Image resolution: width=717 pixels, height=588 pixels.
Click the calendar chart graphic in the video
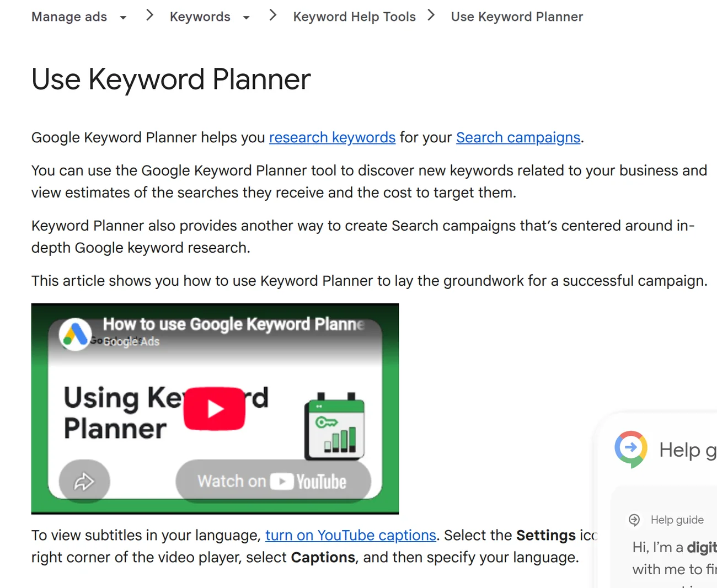[x=334, y=426]
